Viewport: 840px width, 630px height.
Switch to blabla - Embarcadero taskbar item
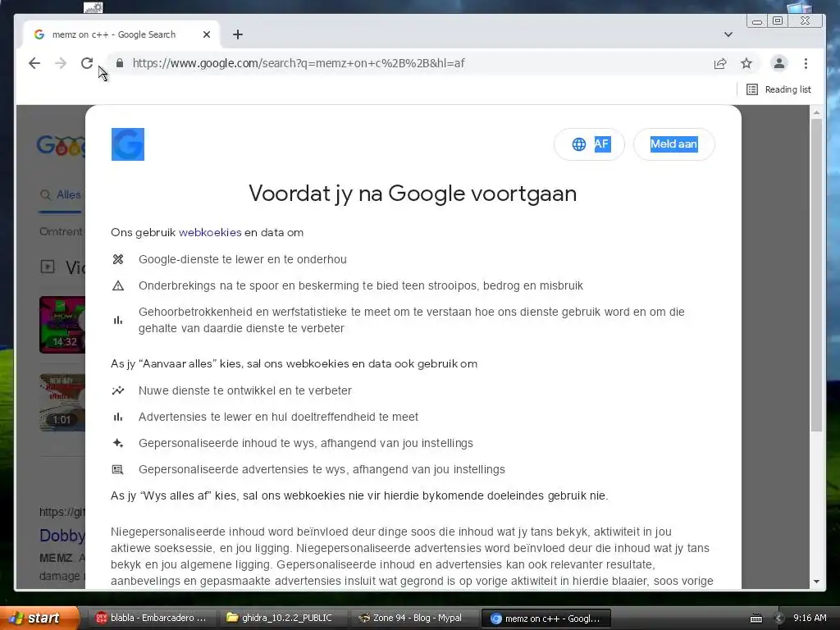(151, 619)
